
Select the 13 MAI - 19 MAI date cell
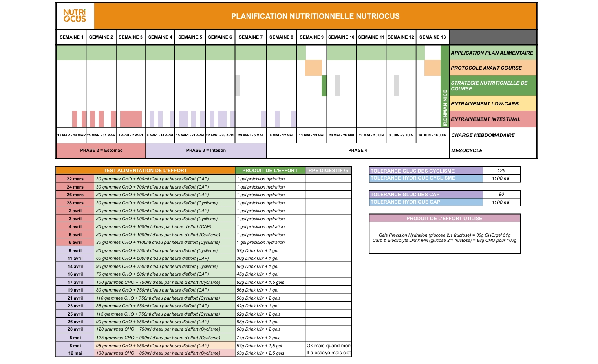pos(312,135)
